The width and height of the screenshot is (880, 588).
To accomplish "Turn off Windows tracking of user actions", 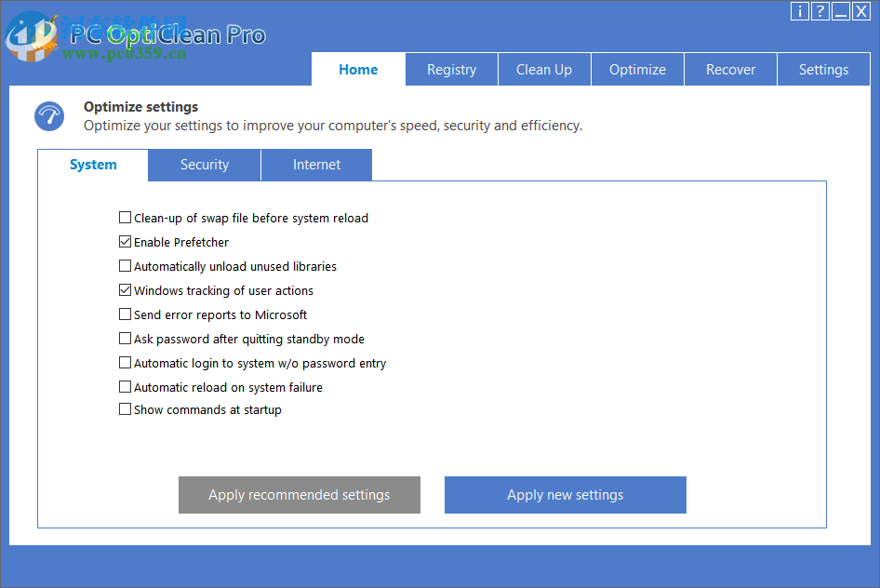I will [125, 289].
